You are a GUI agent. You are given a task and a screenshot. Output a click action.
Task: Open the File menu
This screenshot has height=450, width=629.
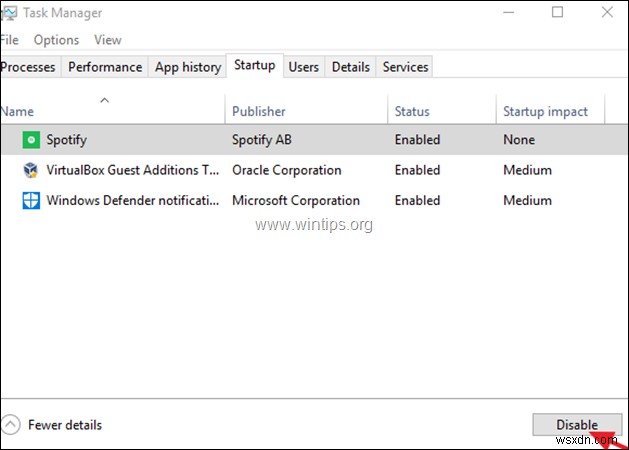click(x=9, y=40)
